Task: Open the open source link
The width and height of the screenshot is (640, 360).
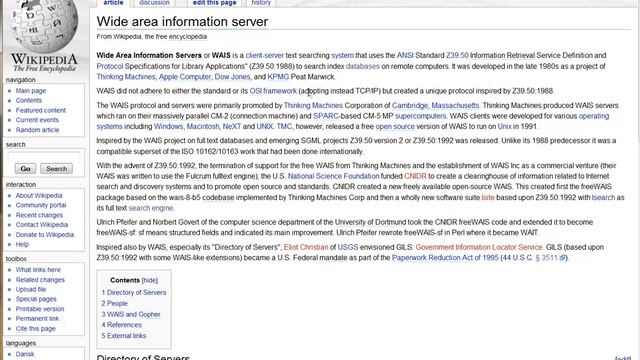Action: click(395, 127)
